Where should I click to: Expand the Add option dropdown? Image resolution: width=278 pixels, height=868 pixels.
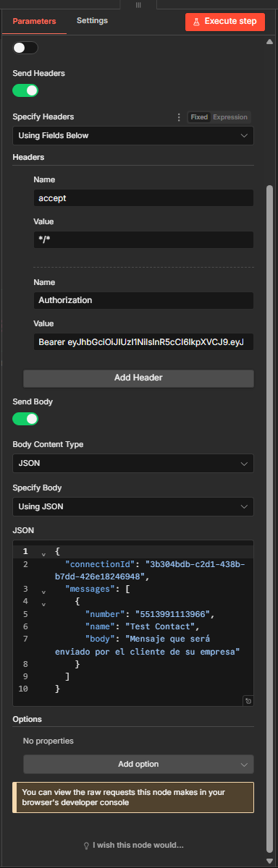138,764
